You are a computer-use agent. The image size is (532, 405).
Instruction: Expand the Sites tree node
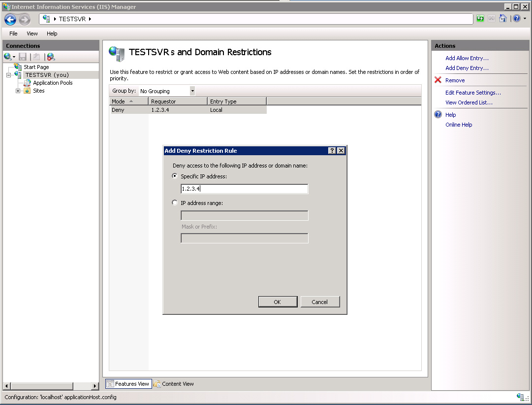click(18, 91)
